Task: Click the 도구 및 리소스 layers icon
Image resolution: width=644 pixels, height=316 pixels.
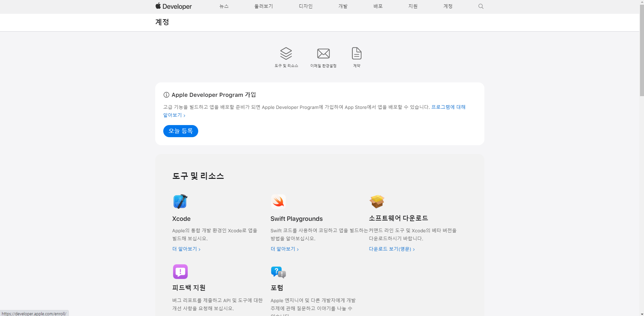Action: [x=286, y=53]
